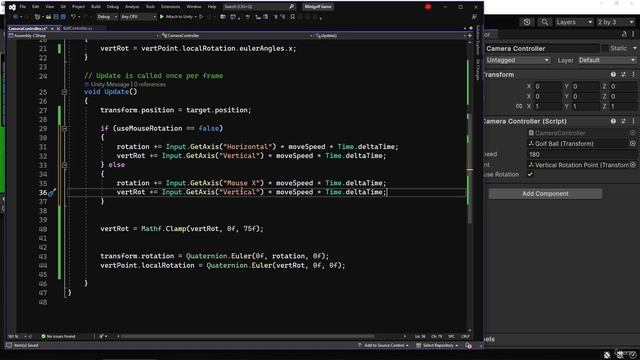Image resolution: width=640 pixels, height=360 pixels.
Task: Click the Vertical Rotation Point object picker icon
Action: [633, 165]
